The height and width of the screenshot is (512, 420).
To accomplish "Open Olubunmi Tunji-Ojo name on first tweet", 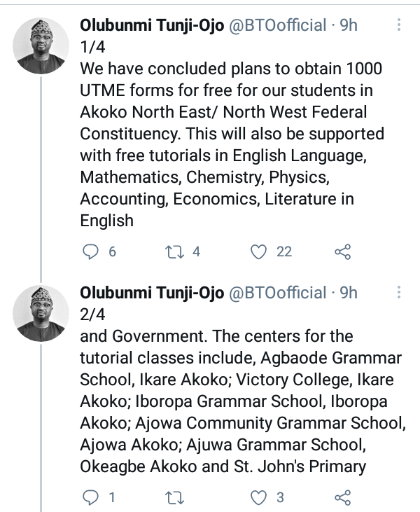I will coord(152,26).
